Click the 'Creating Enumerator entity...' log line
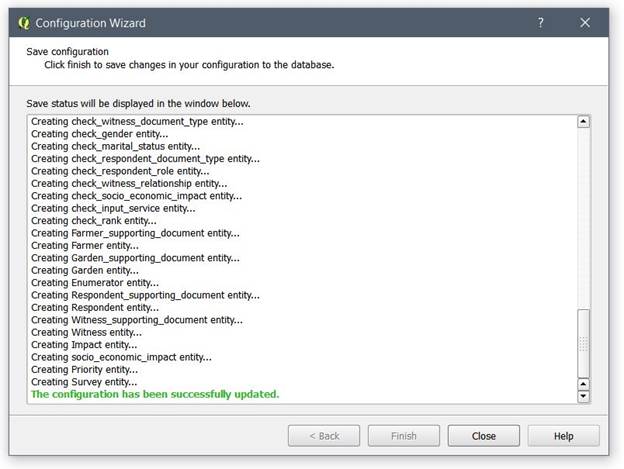This screenshot has height=469, width=624. [95, 283]
